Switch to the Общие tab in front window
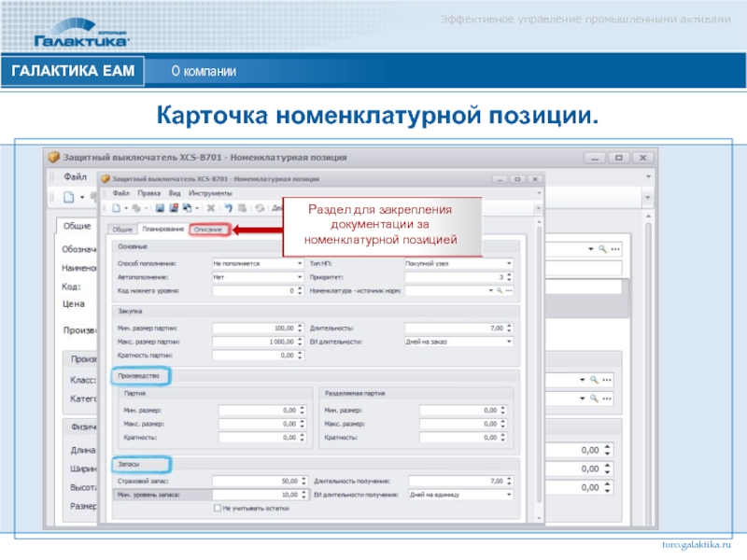The height and width of the screenshot is (560, 747). (x=122, y=229)
